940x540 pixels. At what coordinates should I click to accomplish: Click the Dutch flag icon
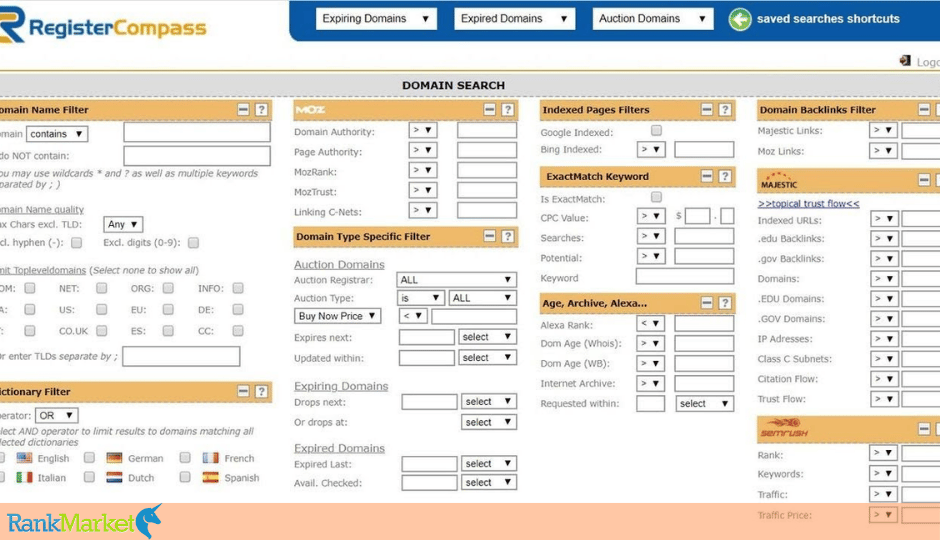tap(114, 478)
